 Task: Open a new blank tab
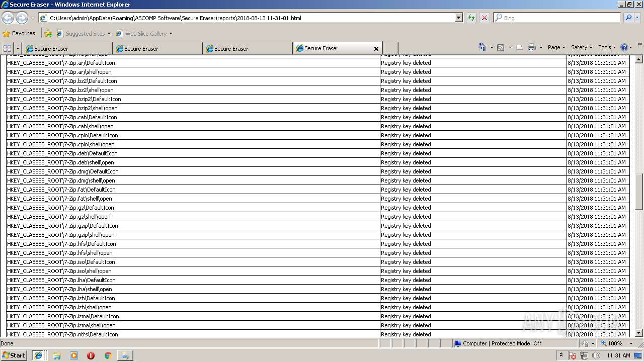391,49
